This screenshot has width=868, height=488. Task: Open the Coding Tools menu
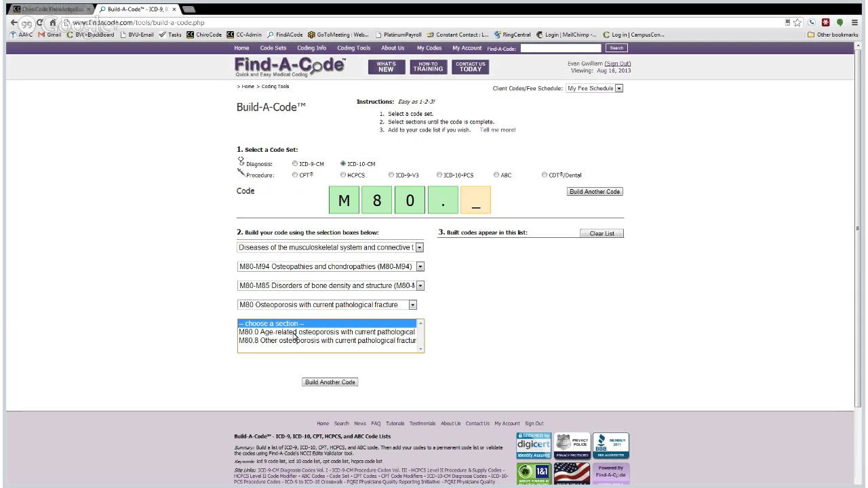(354, 48)
